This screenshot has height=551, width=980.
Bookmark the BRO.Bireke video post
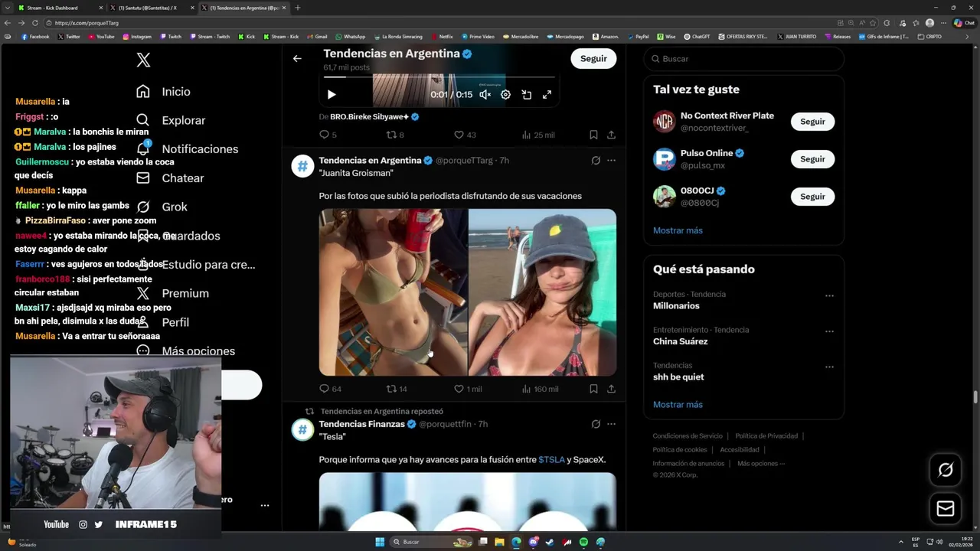[593, 135]
